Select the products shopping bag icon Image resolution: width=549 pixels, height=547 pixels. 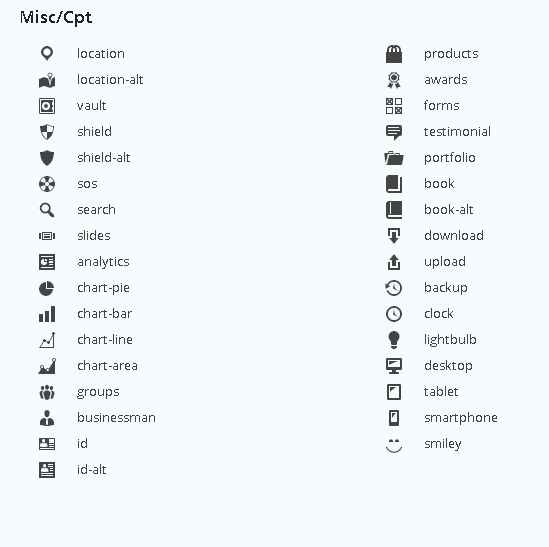point(394,54)
